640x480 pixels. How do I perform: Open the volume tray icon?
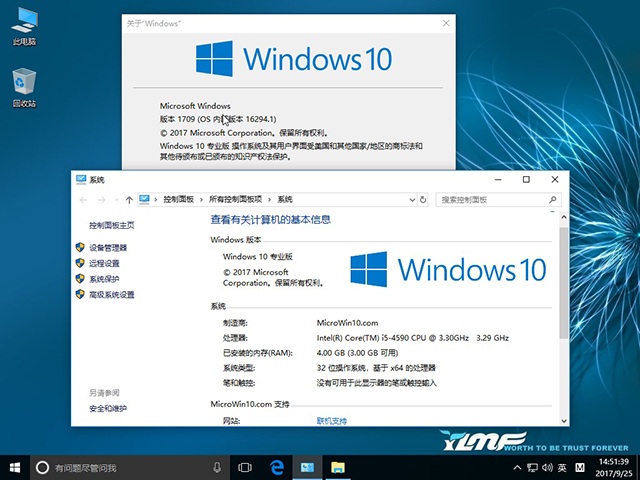547,468
